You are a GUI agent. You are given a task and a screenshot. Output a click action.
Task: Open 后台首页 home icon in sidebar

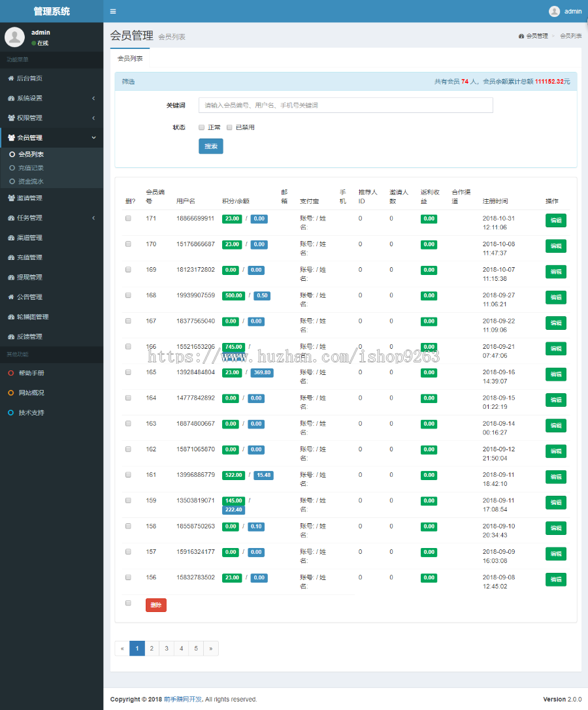click(11, 78)
